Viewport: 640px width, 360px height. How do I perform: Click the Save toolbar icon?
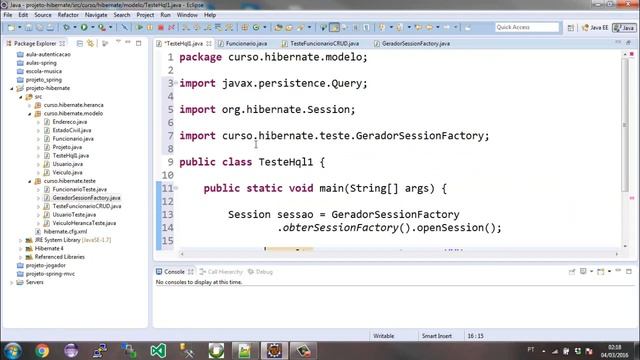[29, 27]
